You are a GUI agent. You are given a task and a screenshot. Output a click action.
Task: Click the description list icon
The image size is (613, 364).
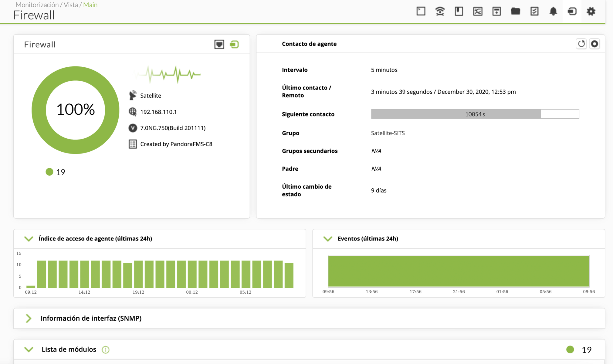[133, 144]
